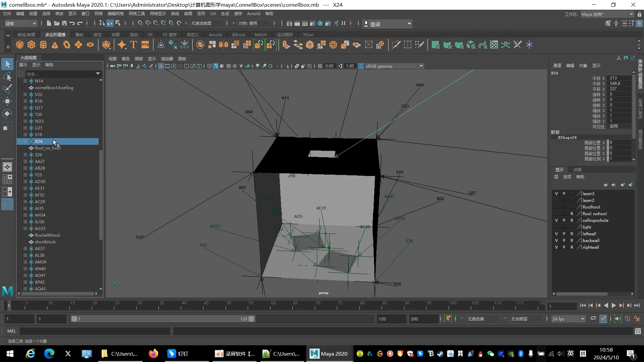Toggle the Outliner layout button in left toolbar
This screenshot has width=644, height=362.
[x=7, y=204]
